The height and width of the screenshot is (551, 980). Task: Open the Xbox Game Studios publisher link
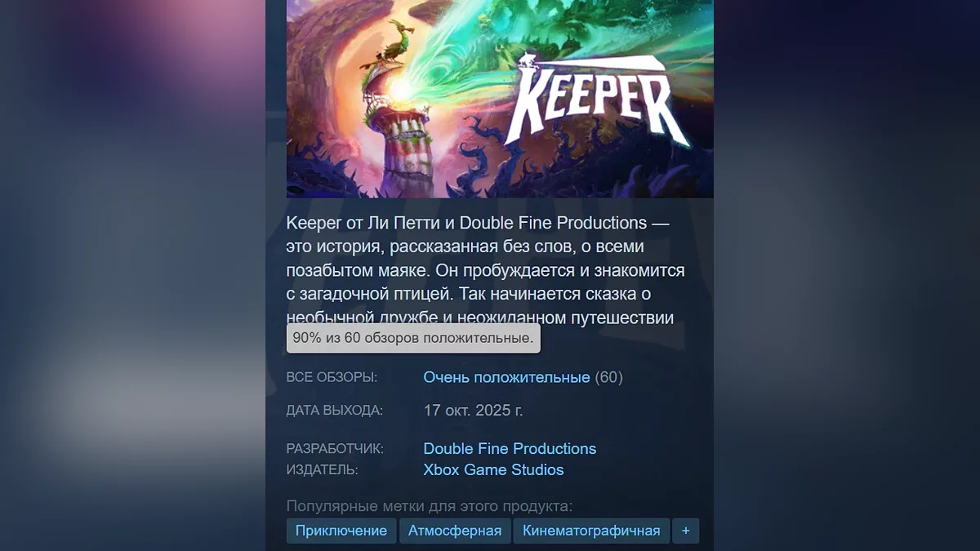pos(493,470)
